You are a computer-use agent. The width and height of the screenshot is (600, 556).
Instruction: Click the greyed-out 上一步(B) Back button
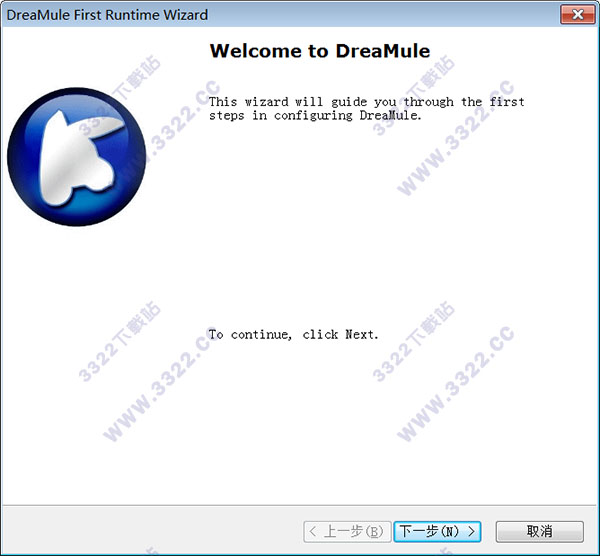(346, 531)
